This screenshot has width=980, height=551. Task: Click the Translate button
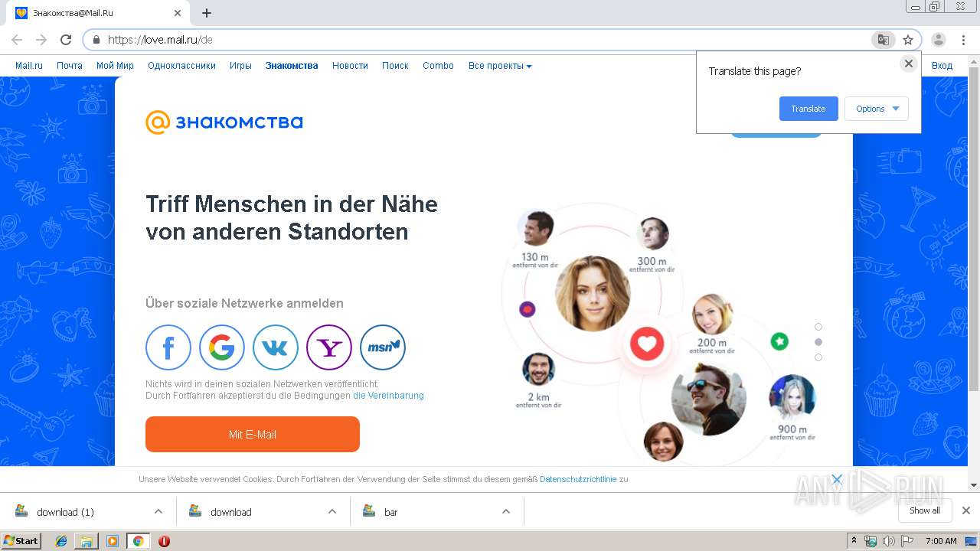point(808,109)
